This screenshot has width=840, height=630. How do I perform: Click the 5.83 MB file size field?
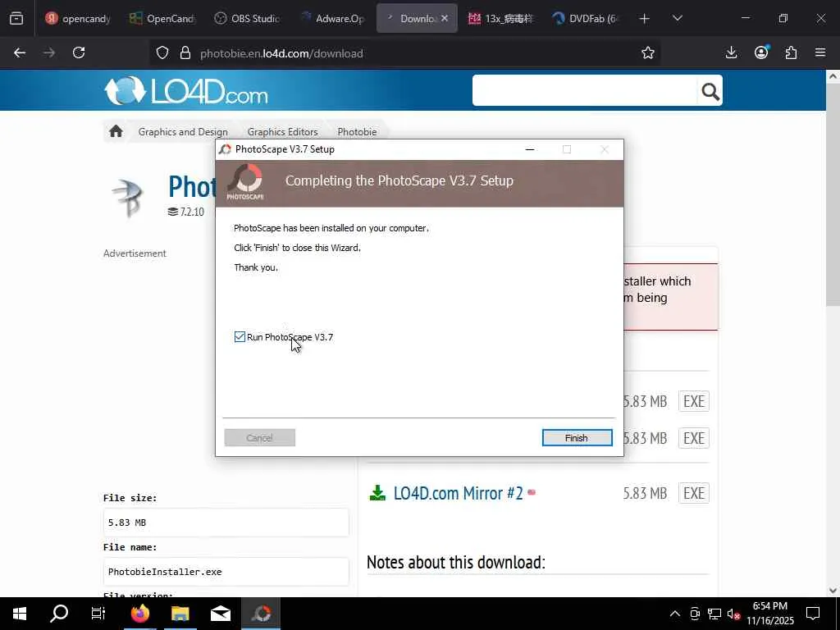226,523
